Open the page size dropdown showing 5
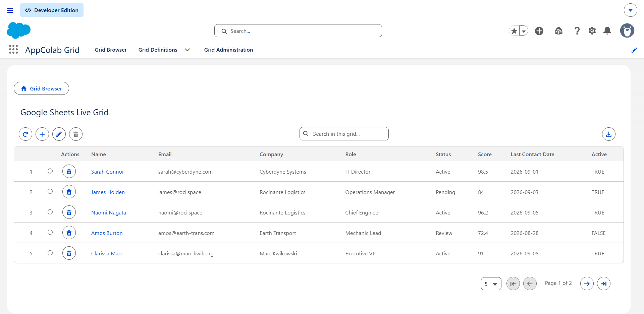 [491, 284]
